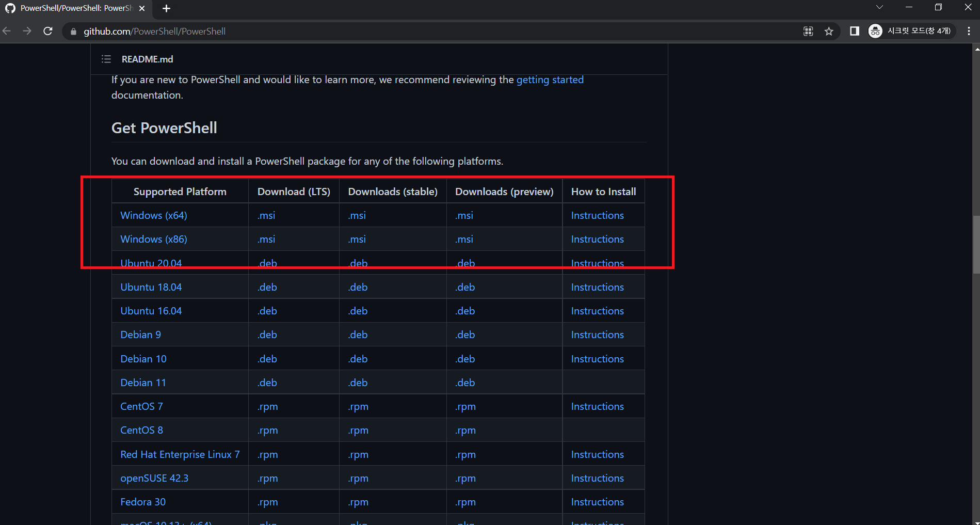Open the Debian 11 platform link
This screenshot has width=980, height=525.
[x=143, y=383]
